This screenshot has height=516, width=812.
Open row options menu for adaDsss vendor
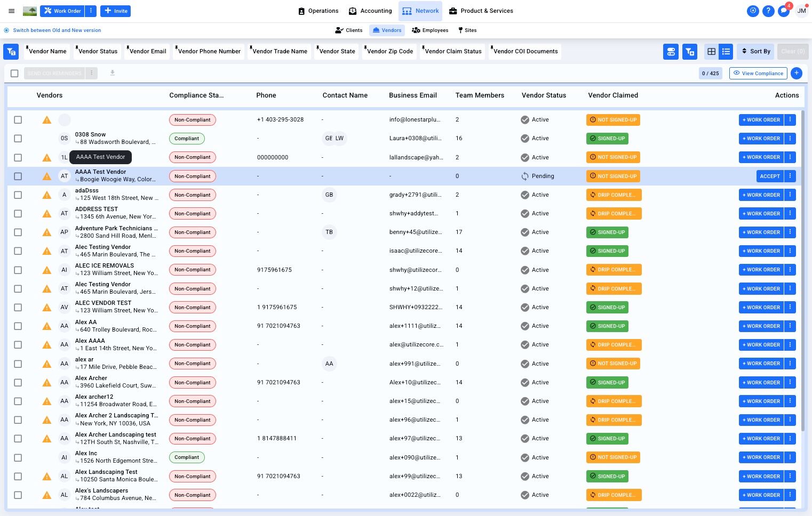point(790,195)
